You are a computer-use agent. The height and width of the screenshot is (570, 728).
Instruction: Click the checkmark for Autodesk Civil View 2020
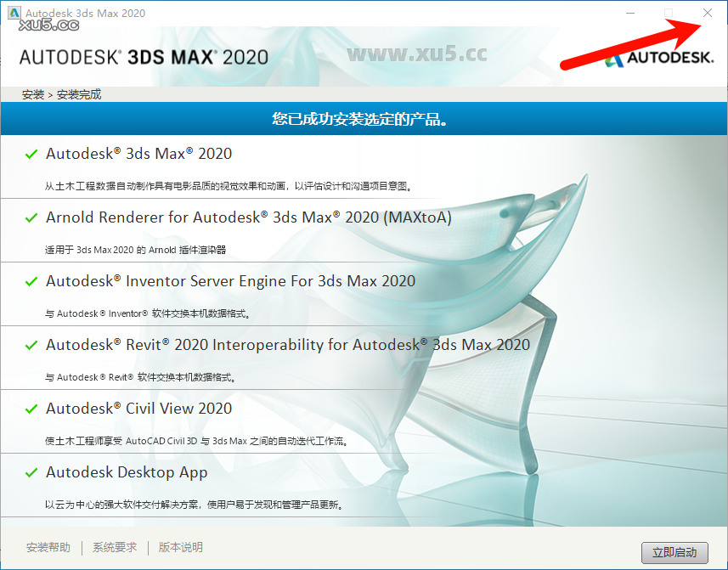31,409
